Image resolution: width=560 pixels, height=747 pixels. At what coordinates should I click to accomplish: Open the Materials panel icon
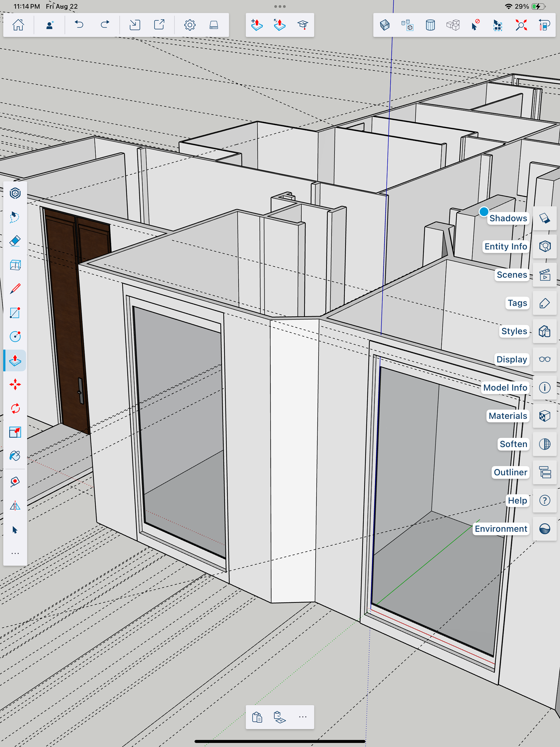tap(545, 416)
